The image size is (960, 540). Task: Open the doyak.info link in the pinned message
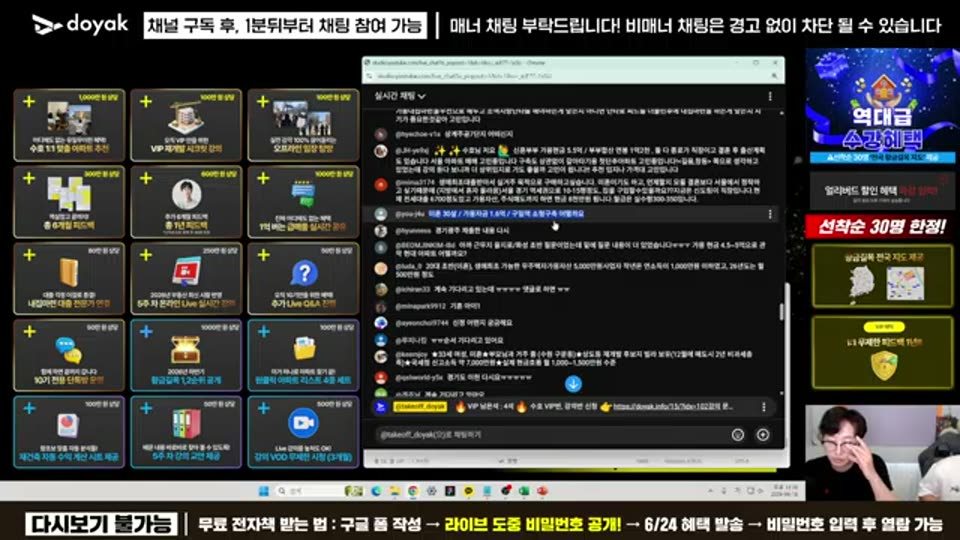672,407
